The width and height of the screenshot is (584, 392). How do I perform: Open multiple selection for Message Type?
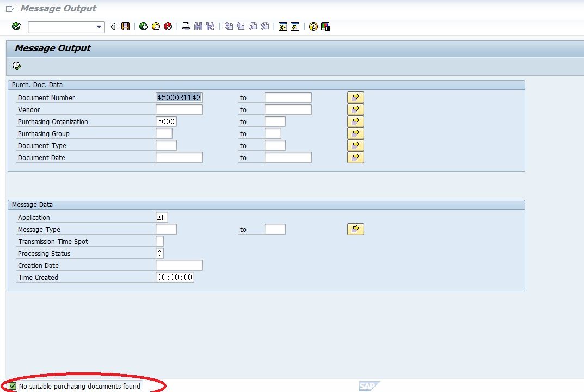point(355,229)
